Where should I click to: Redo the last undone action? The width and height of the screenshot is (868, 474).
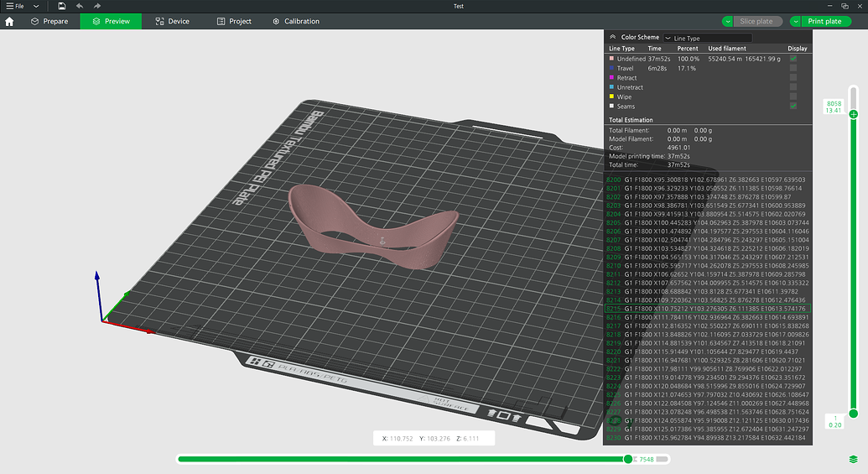tap(97, 6)
